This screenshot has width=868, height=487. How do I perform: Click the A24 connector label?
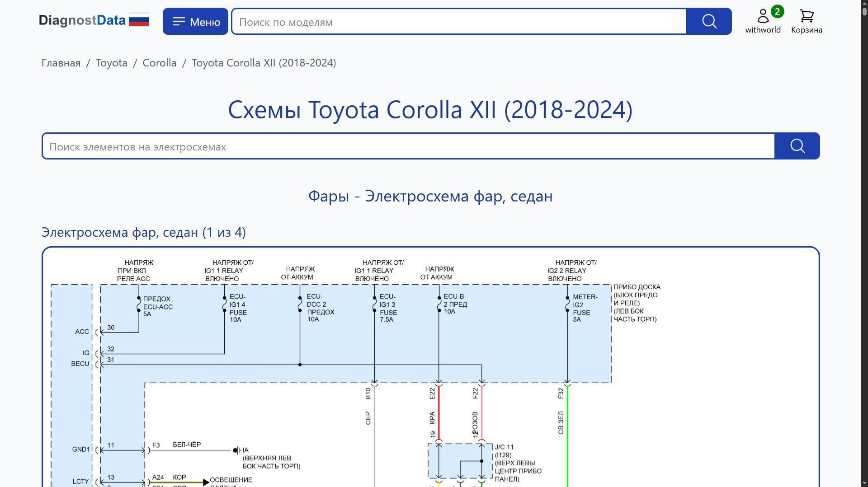(x=158, y=478)
